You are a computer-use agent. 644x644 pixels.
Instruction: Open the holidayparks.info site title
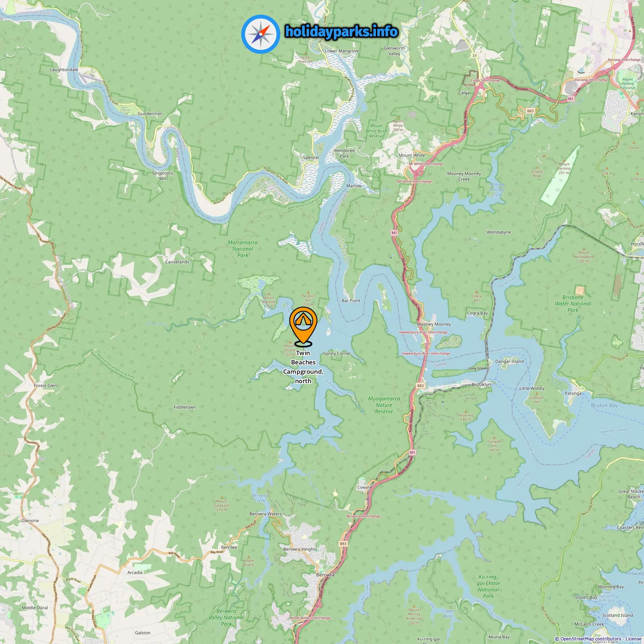341,32
